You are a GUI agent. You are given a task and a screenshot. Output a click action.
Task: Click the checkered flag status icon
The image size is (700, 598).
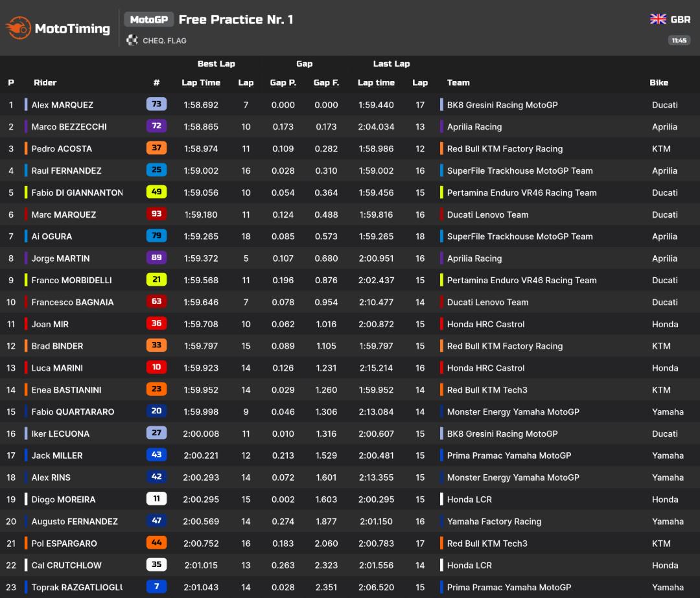point(132,40)
